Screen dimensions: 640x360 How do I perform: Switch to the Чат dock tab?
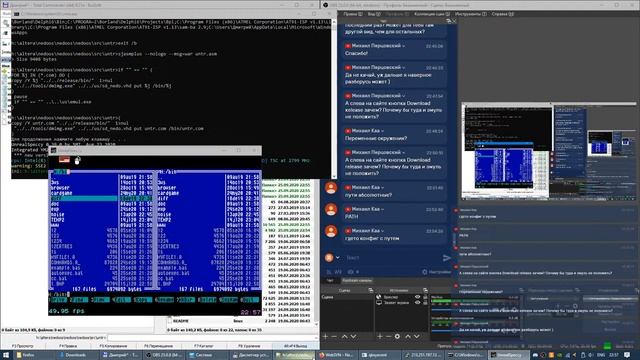(330, 281)
